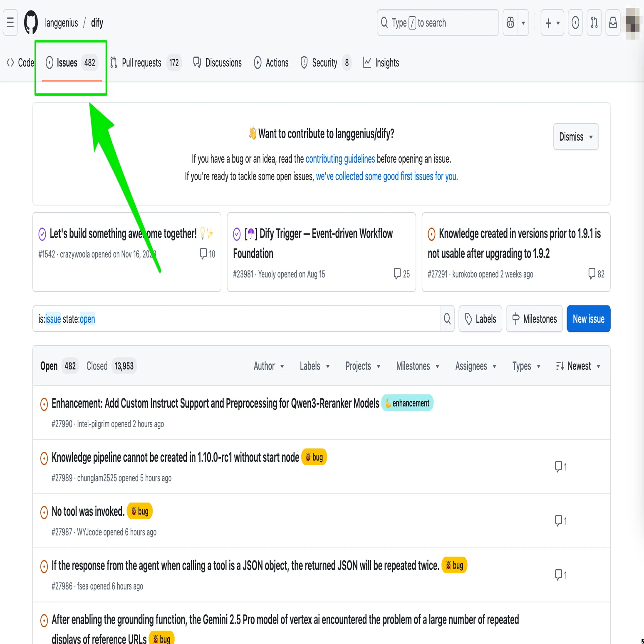Image resolution: width=644 pixels, height=644 pixels.
Task: Expand the Assignees filter dropdown
Action: point(476,366)
